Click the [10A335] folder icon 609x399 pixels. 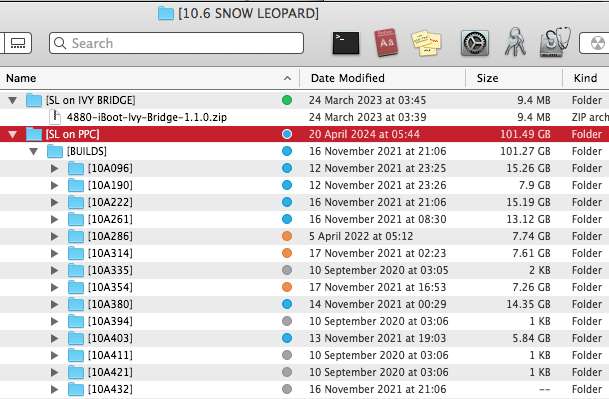click(76, 270)
